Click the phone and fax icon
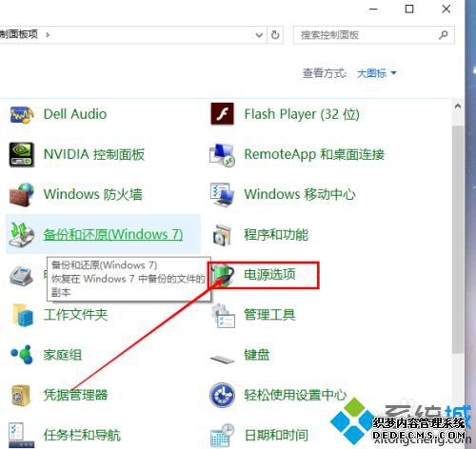This screenshot has width=476, height=449. (x=21, y=275)
